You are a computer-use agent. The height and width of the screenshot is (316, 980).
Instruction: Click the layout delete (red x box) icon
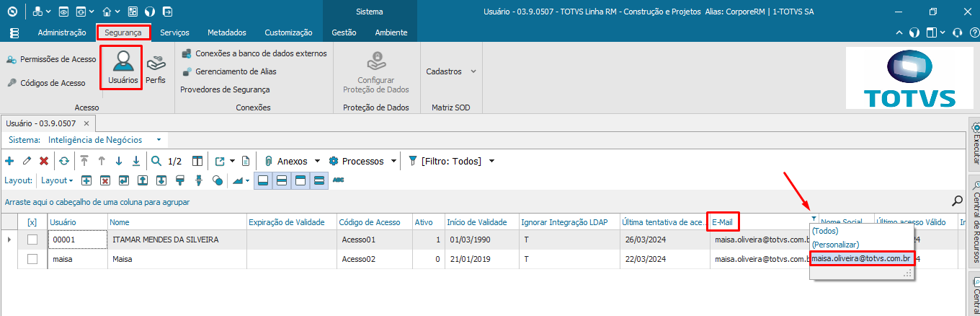(x=104, y=180)
